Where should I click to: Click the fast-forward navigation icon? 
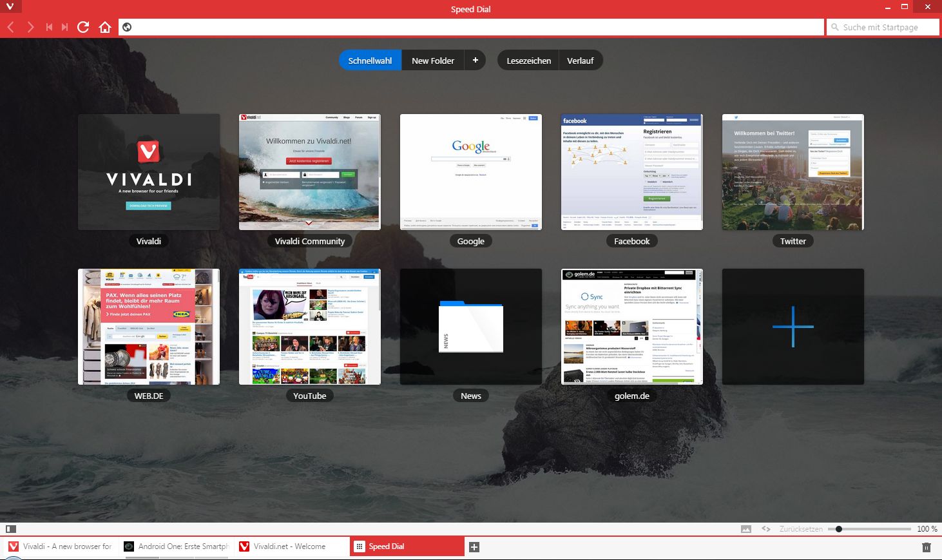tap(64, 27)
